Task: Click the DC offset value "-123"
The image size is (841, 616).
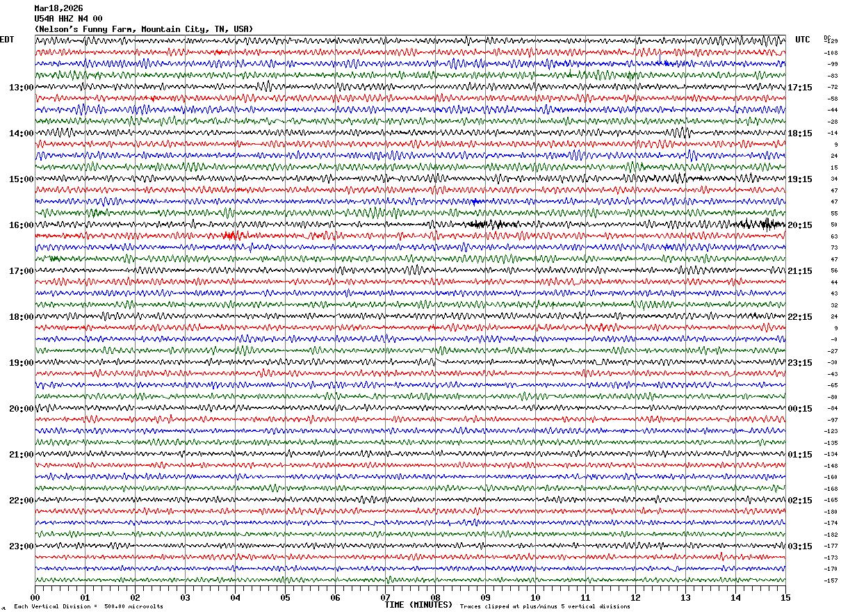Action: coord(831,431)
